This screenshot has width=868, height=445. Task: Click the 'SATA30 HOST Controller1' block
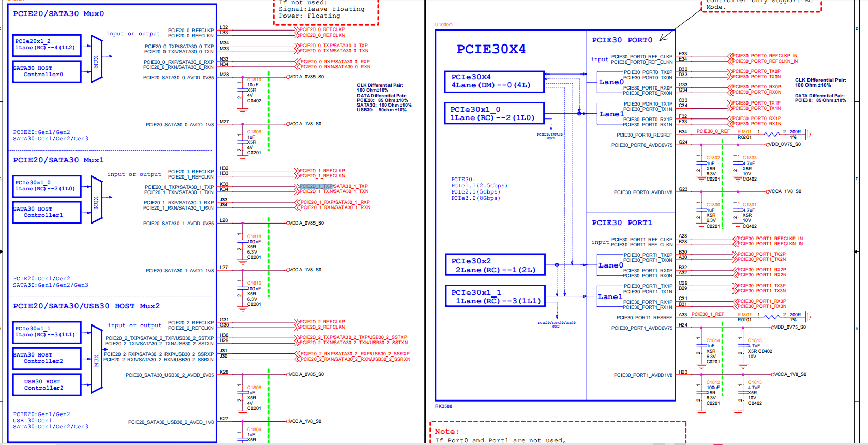(x=47, y=212)
